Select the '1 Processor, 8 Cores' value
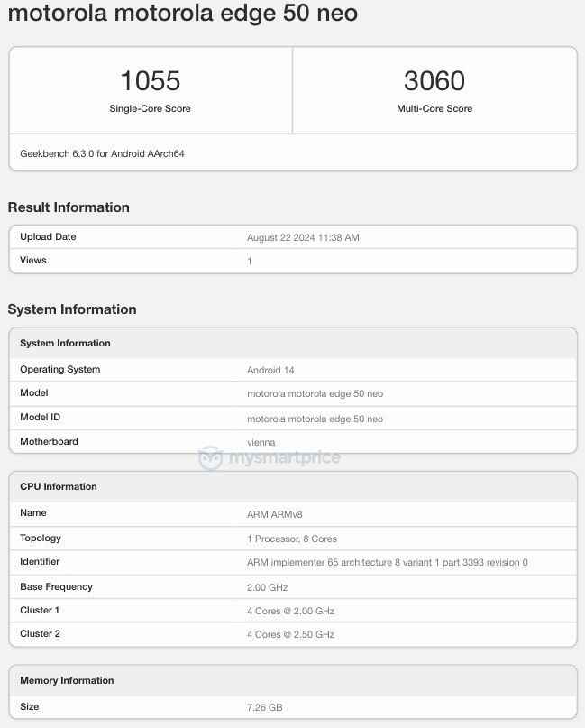 292,539
